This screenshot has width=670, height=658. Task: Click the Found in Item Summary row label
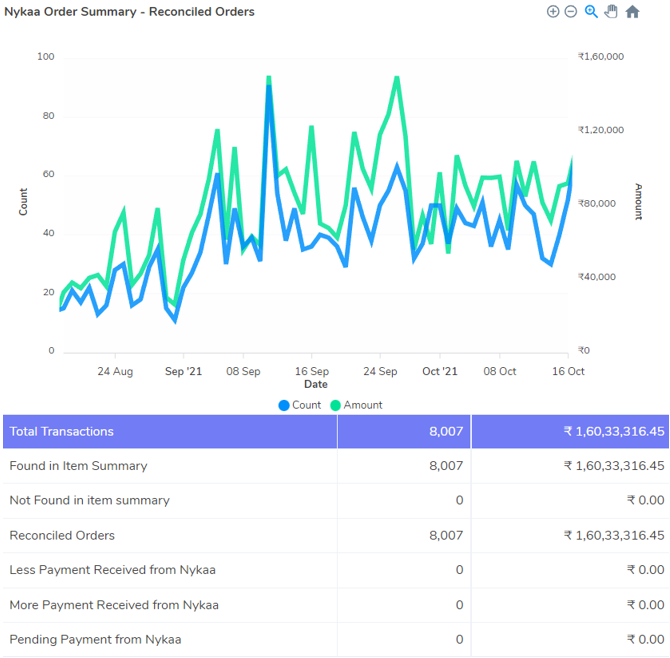point(78,466)
